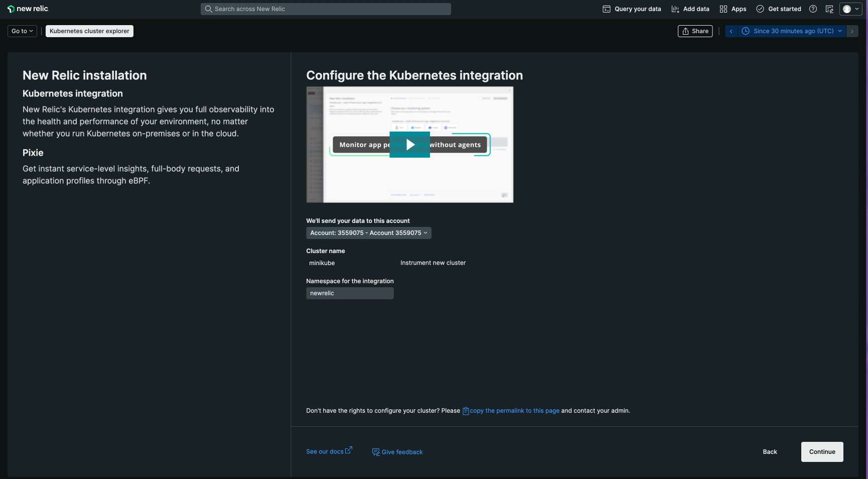Viewport: 868px width, 479px height.
Task: Open the Account 3559075 dropdown
Action: [x=369, y=233]
